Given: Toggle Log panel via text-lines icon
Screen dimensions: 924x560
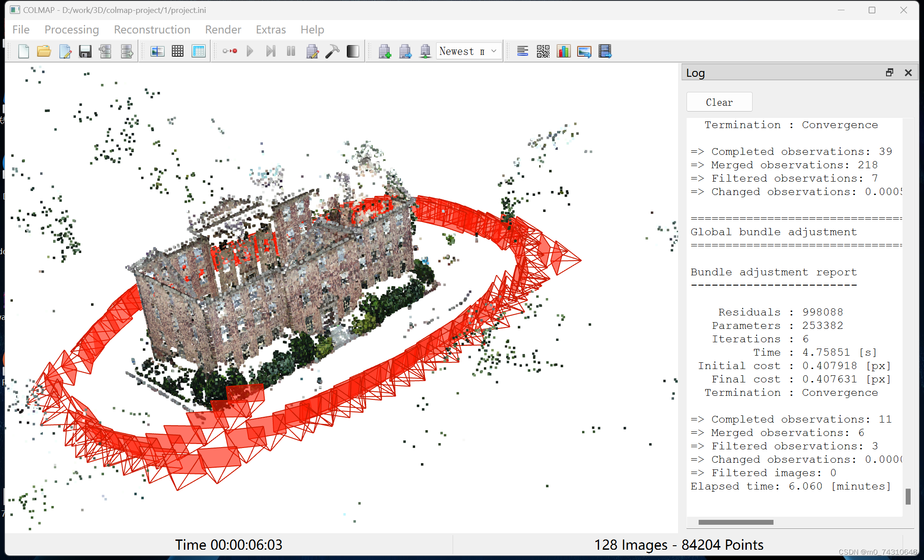Looking at the screenshot, I should click(522, 51).
